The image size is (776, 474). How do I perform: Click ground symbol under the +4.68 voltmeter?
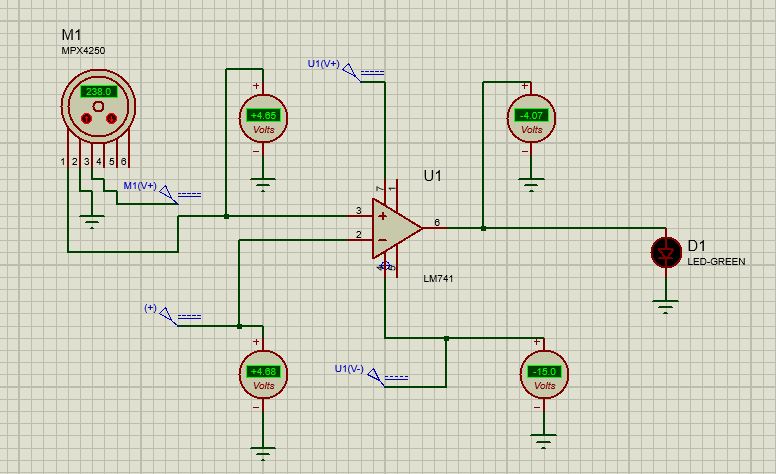click(263, 453)
